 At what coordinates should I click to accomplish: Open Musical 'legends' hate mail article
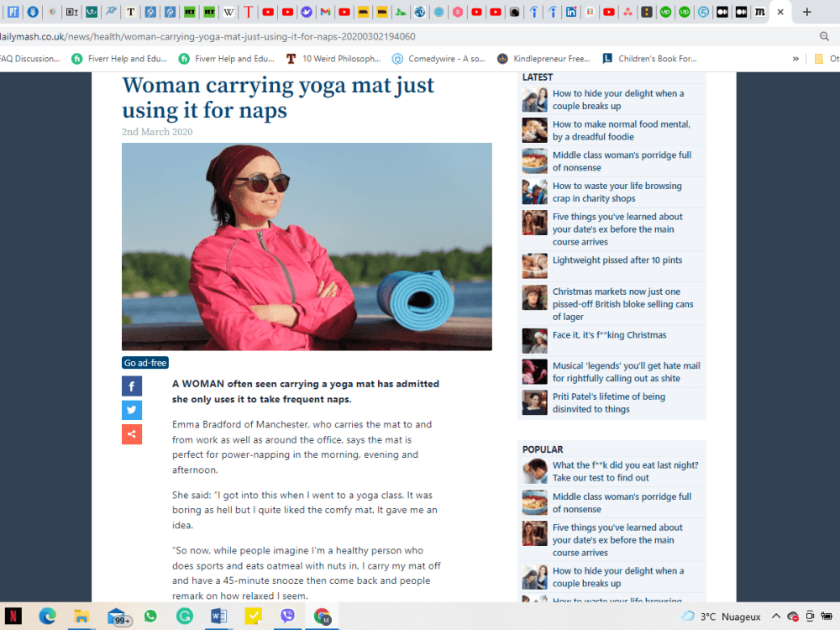(x=627, y=372)
